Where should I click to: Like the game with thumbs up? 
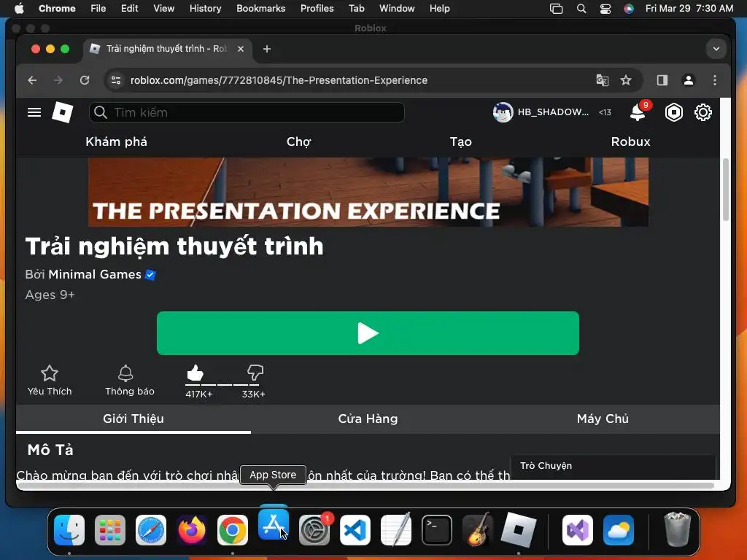tap(195, 373)
